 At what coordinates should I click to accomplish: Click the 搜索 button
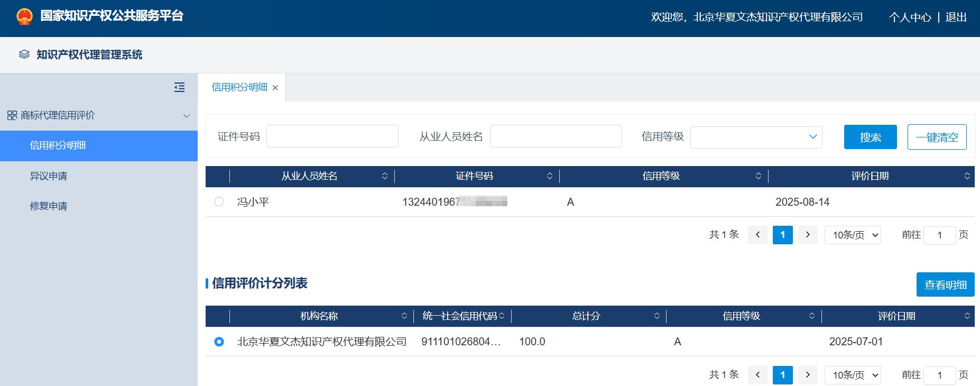click(870, 137)
